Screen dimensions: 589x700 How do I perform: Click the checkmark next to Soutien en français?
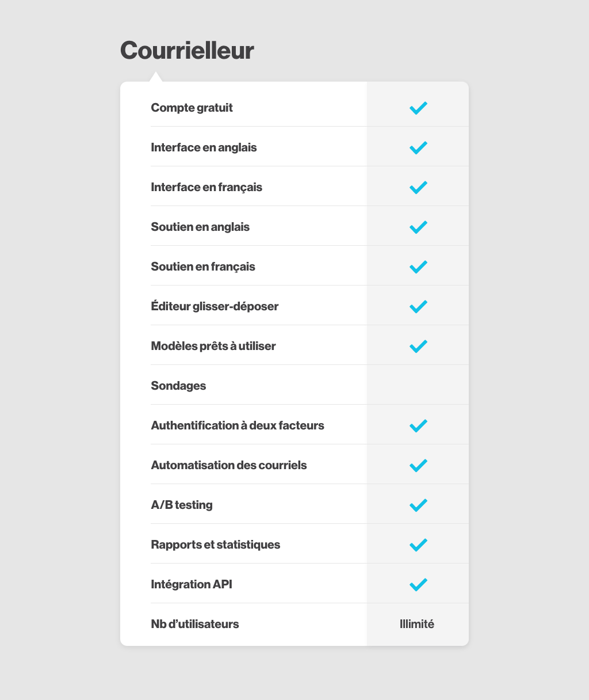[x=418, y=267]
